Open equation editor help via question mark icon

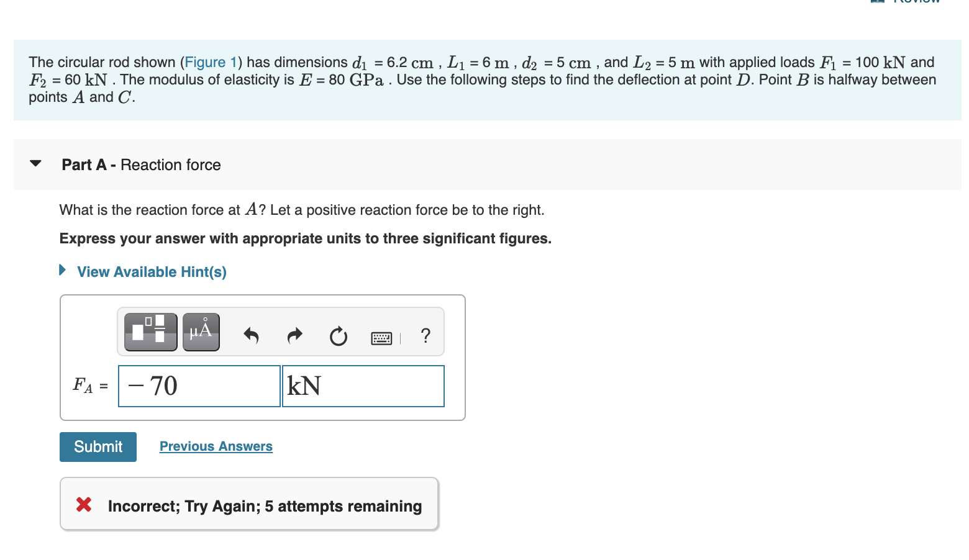coord(425,336)
